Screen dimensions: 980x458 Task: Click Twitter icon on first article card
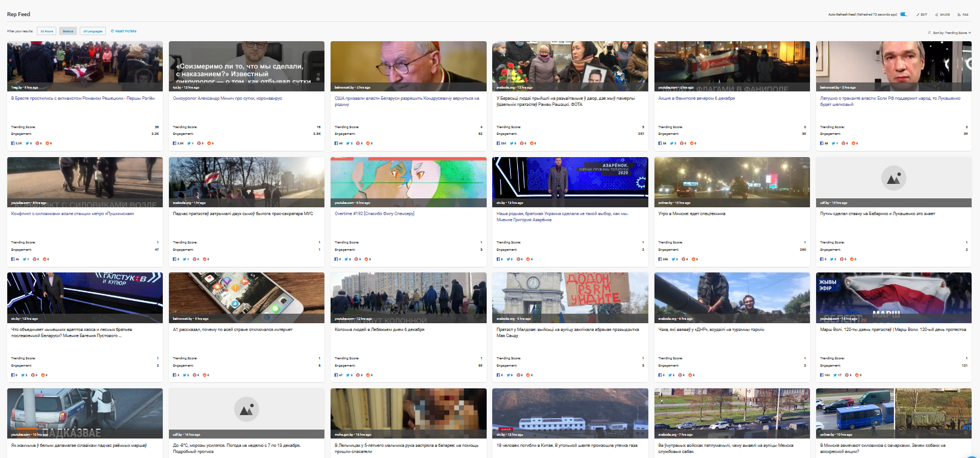click(27, 143)
